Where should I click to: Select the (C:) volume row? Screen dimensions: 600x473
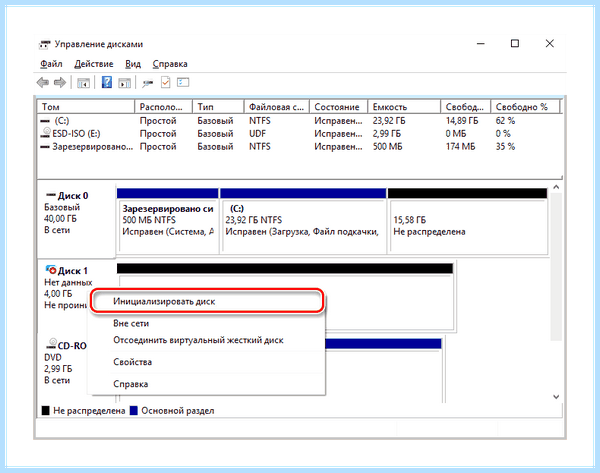(x=300, y=121)
